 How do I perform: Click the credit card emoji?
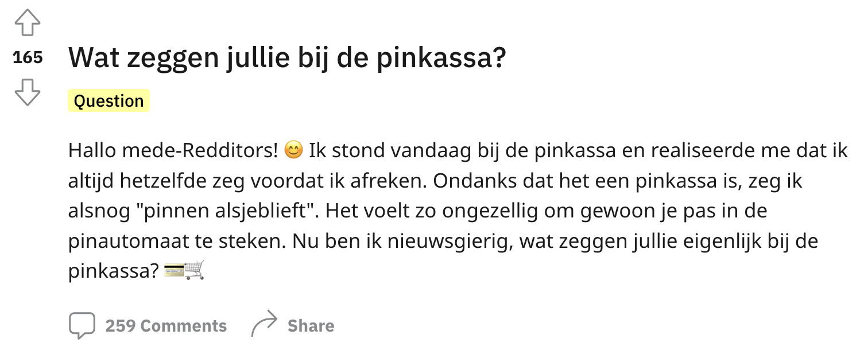coord(174,270)
